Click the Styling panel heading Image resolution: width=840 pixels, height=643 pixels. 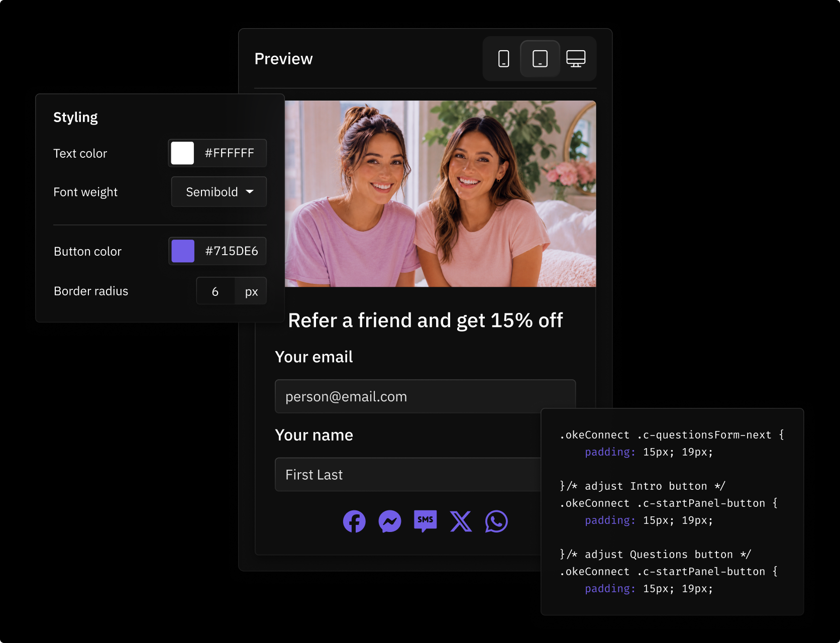click(x=75, y=118)
